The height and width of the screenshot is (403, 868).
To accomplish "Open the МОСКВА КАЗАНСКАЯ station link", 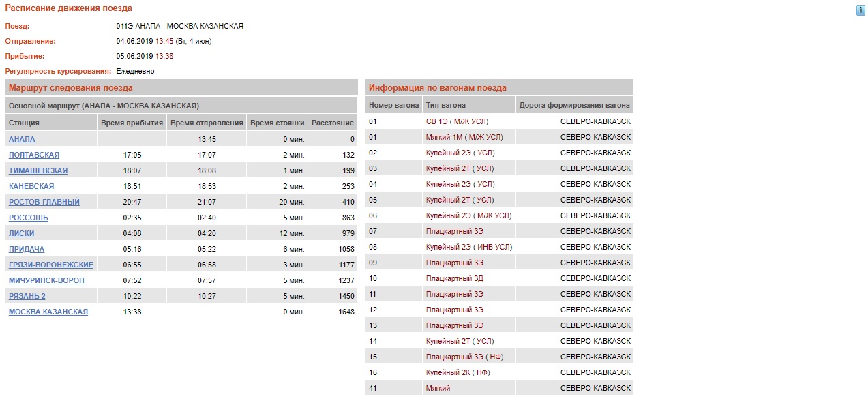I will tap(48, 312).
